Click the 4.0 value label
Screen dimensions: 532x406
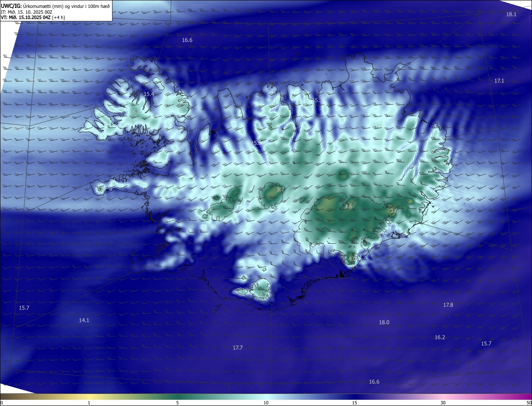(352, 259)
